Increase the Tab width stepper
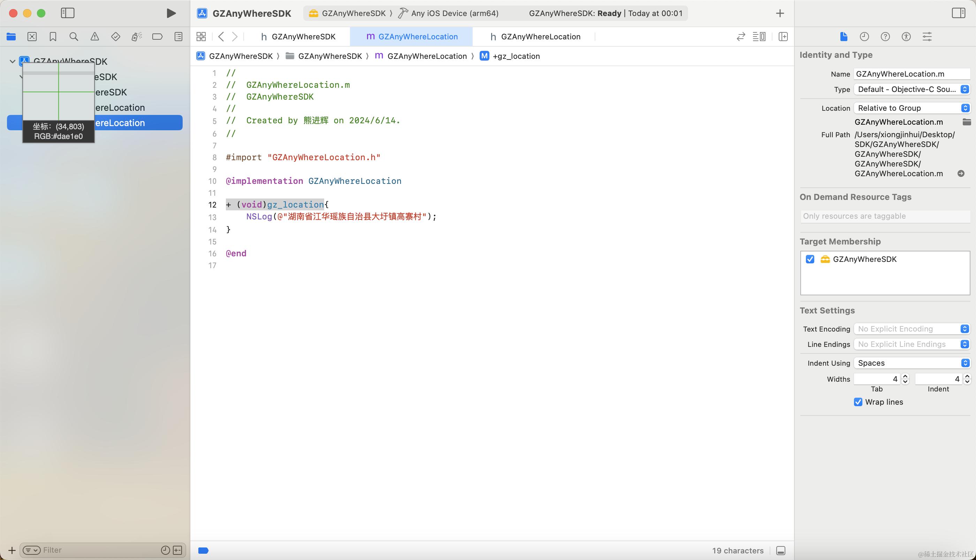Viewport: 976px width, 560px height. (906, 376)
